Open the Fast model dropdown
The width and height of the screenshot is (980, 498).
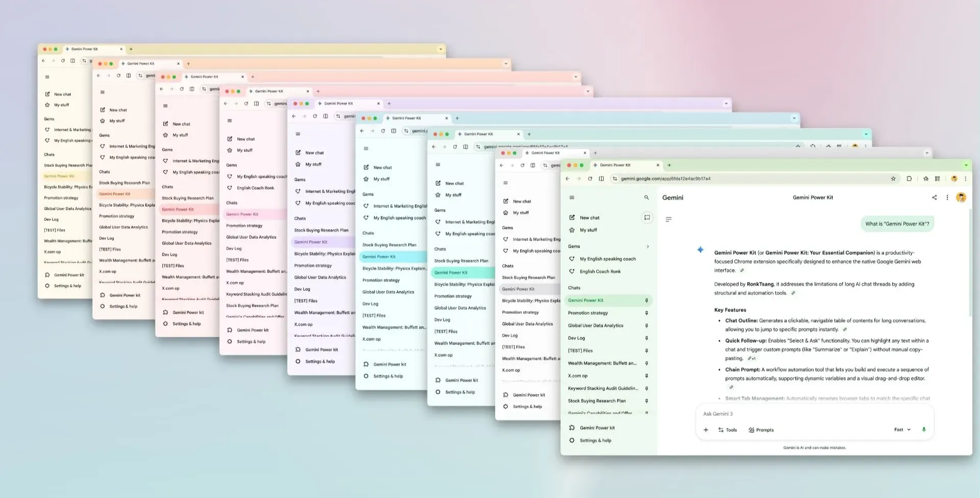tap(902, 430)
